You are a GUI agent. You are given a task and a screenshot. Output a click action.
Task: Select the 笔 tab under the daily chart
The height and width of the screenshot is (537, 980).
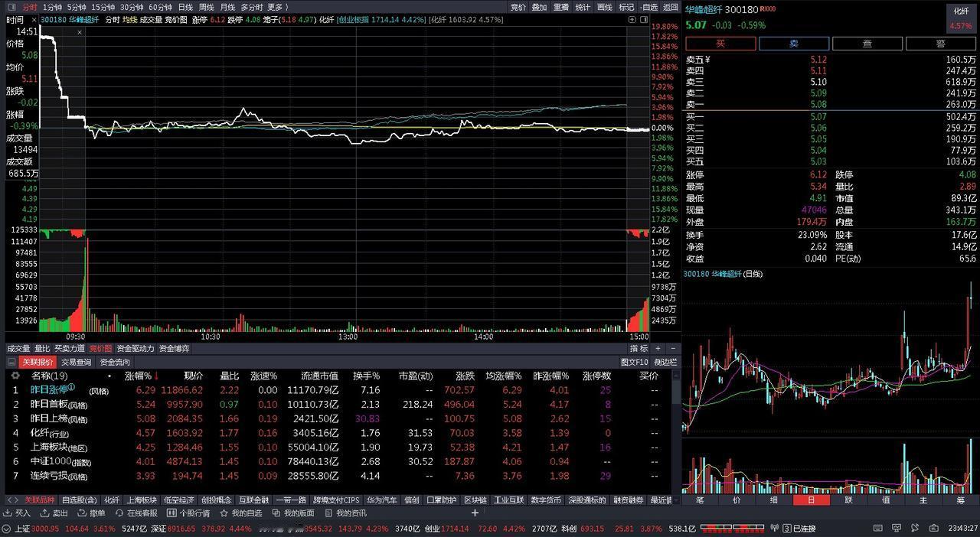pos(700,500)
